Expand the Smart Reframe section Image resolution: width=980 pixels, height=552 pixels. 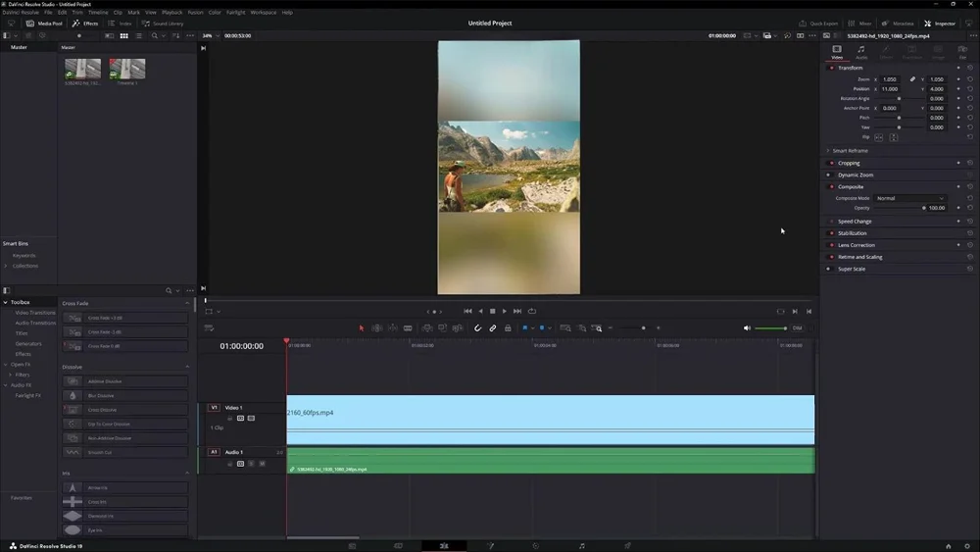point(829,151)
